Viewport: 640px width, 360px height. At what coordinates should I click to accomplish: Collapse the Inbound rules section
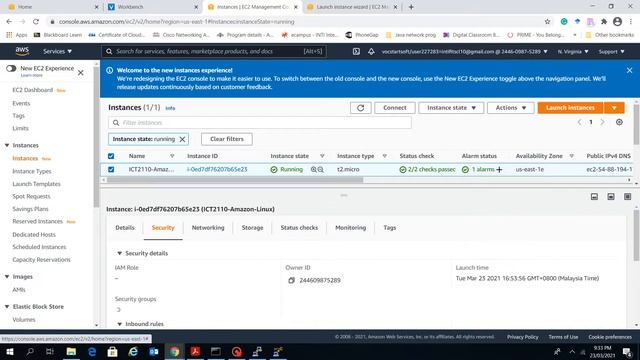(x=120, y=324)
